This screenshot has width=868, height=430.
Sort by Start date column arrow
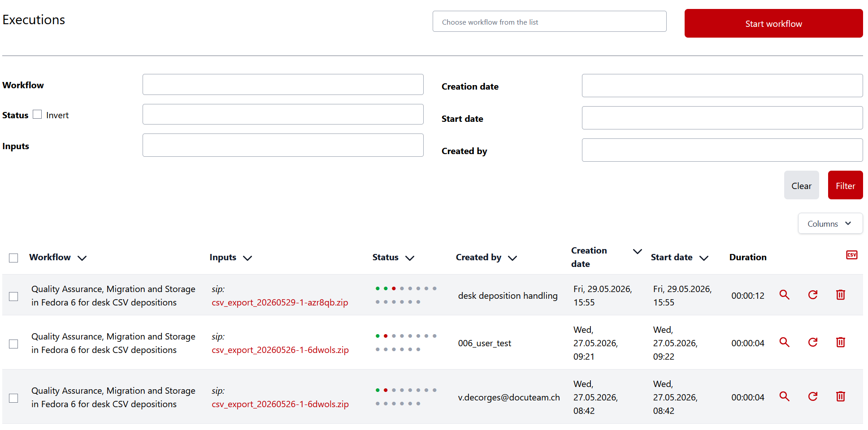(704, 258)
